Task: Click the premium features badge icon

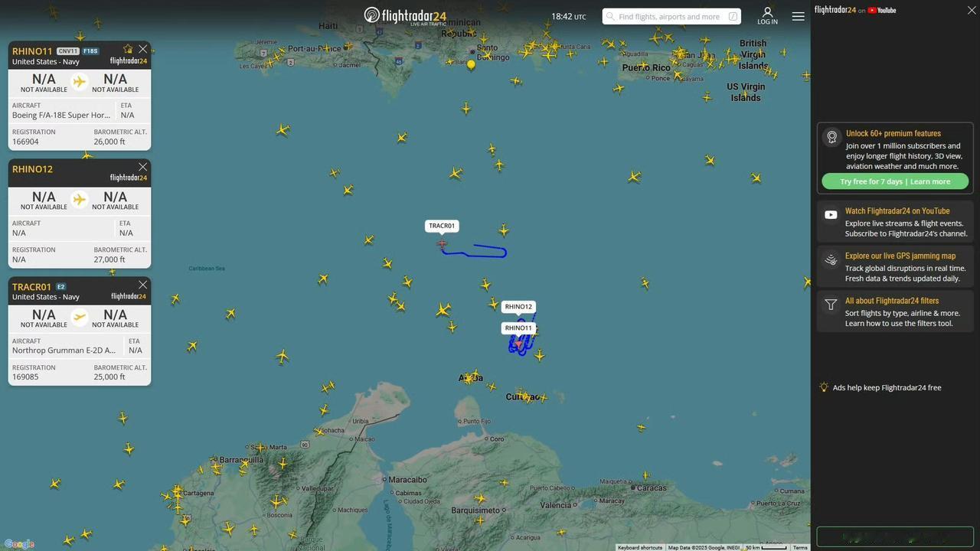Action: pos(831,137)
